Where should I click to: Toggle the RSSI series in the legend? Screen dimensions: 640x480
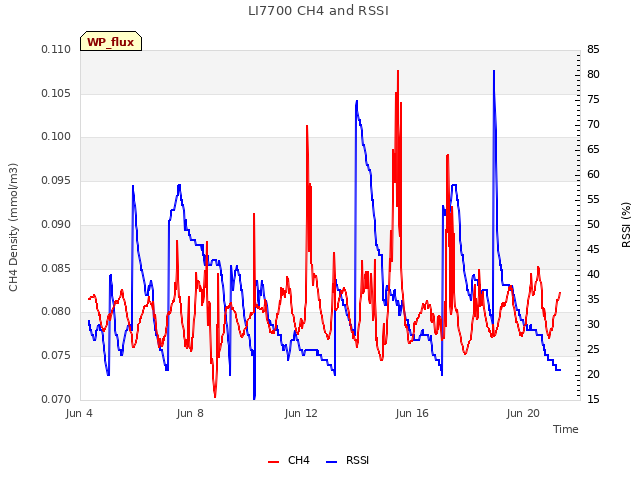tap(348, 460)
